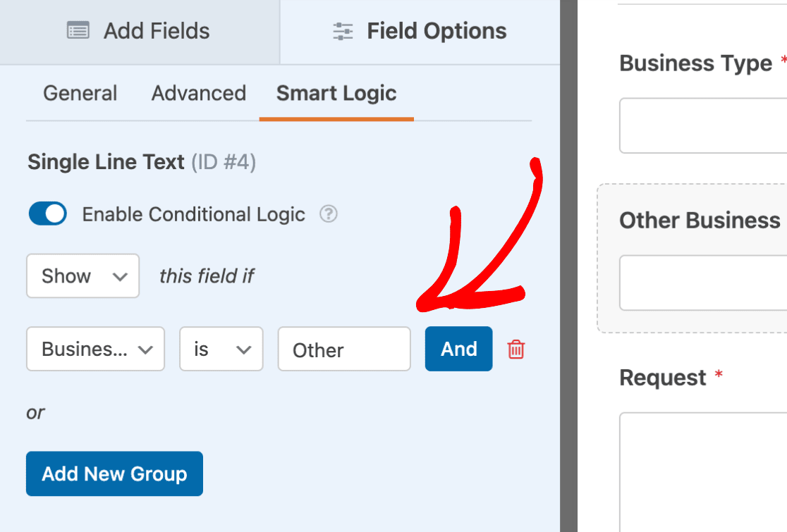787x532 pixels.
Task: Open the General settings tab
Action: pos(80,92)
